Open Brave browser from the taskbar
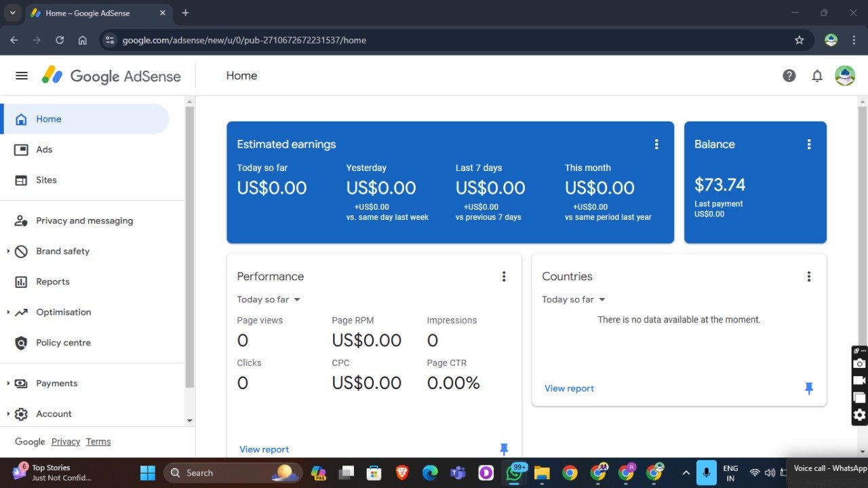868x488 pixels. point(402,472)
